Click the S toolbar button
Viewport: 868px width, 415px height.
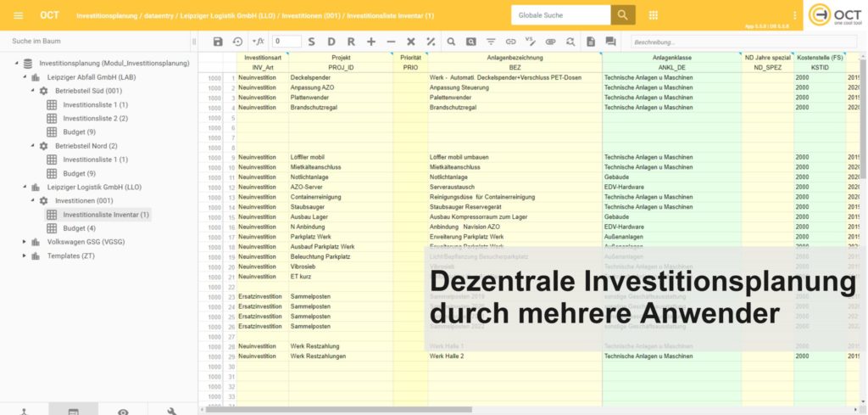[311, 42]
